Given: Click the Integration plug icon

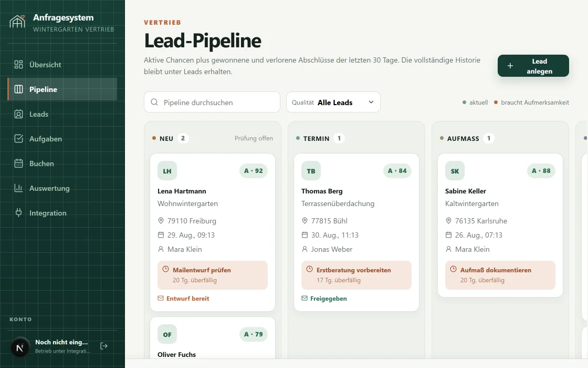Looking at the screenshot, I should [18, 213].
